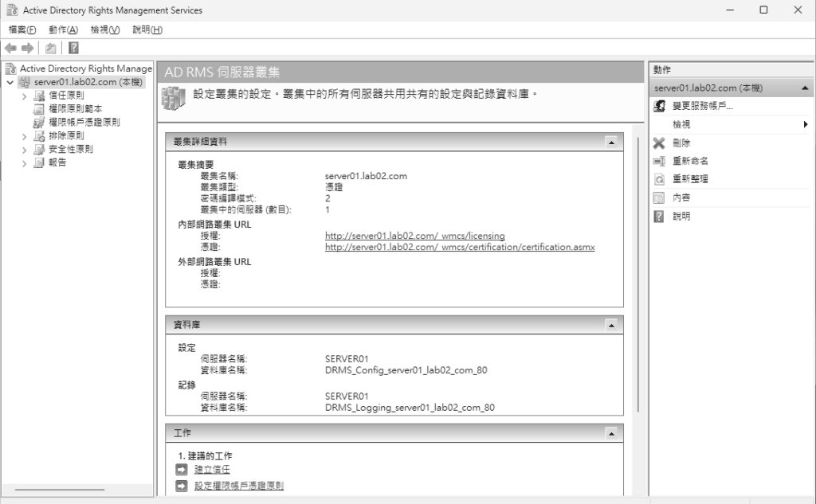
Task: Click the 設定權限帳戶憑證原則 link
Action: tap(239, 486)
